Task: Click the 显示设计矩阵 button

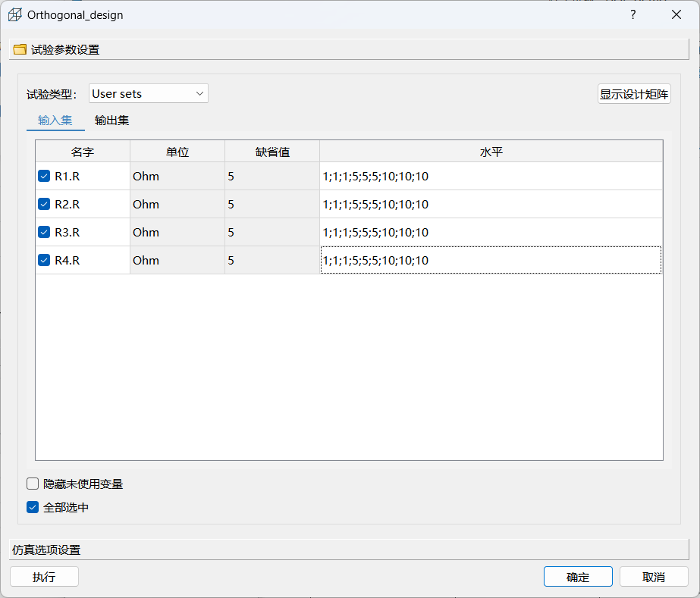Action: point(634,94)
